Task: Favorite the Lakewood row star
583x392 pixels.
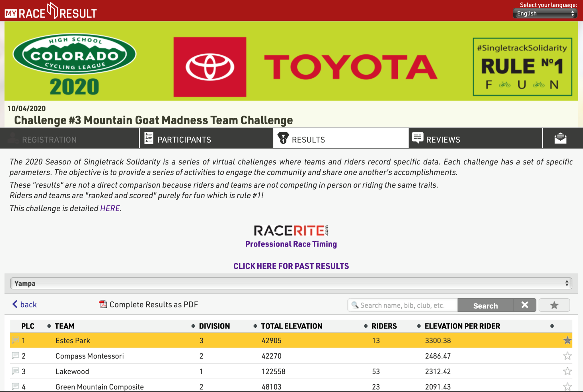Action: point(567,371)
